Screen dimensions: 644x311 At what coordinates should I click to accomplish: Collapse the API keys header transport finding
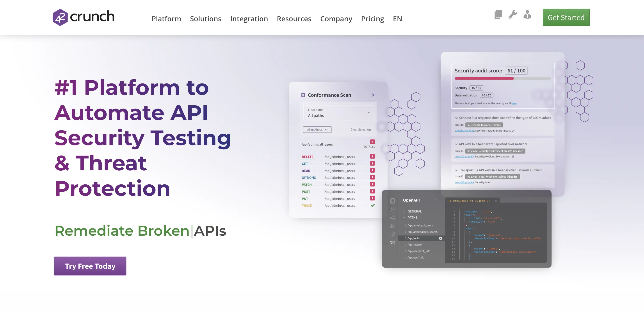pyautogui.click(x=456, y=144)
